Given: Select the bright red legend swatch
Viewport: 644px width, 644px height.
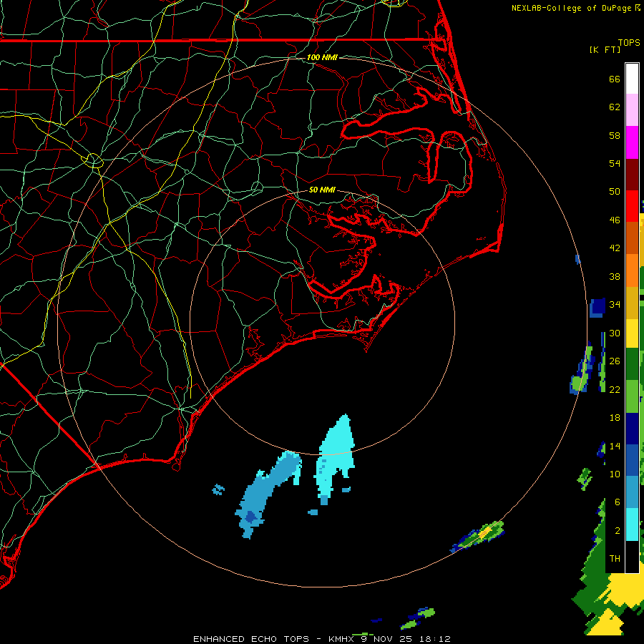Looking at the screenshot, I should (x=632, y=206).
